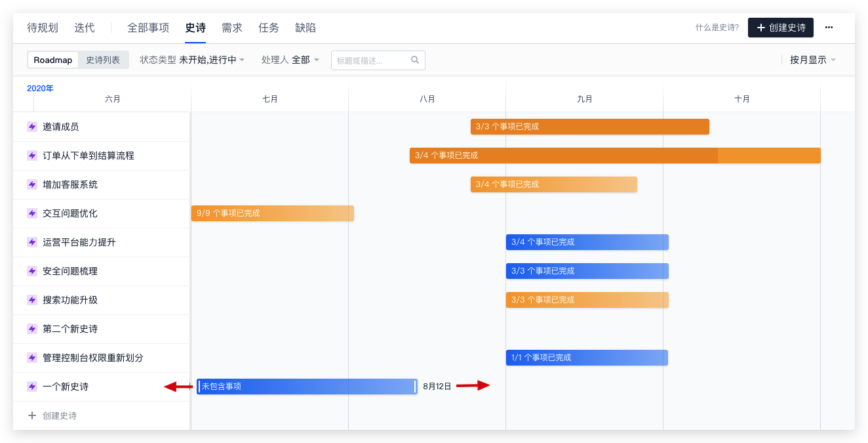
Task: Open the three-dot more options menu
Action: click(x=829, y=28)
